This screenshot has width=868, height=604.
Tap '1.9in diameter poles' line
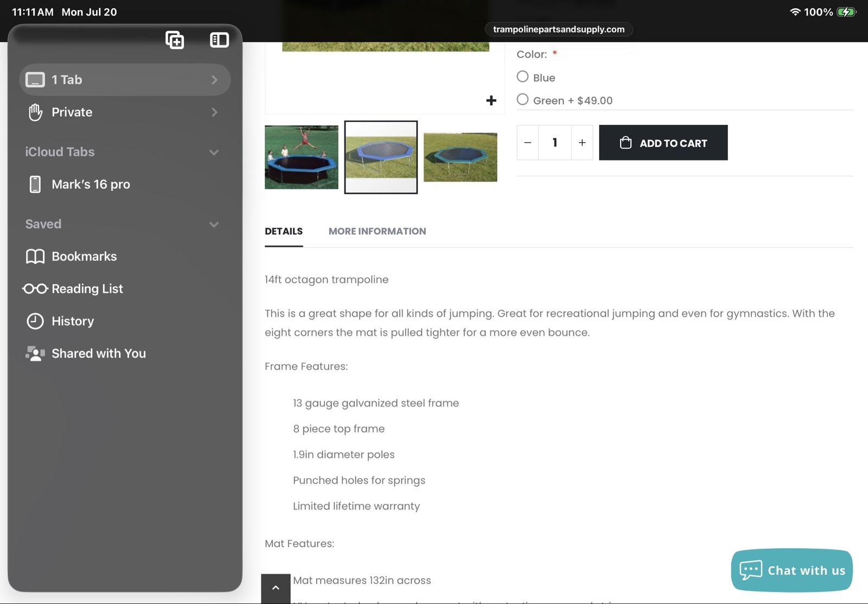pos(344,455)
